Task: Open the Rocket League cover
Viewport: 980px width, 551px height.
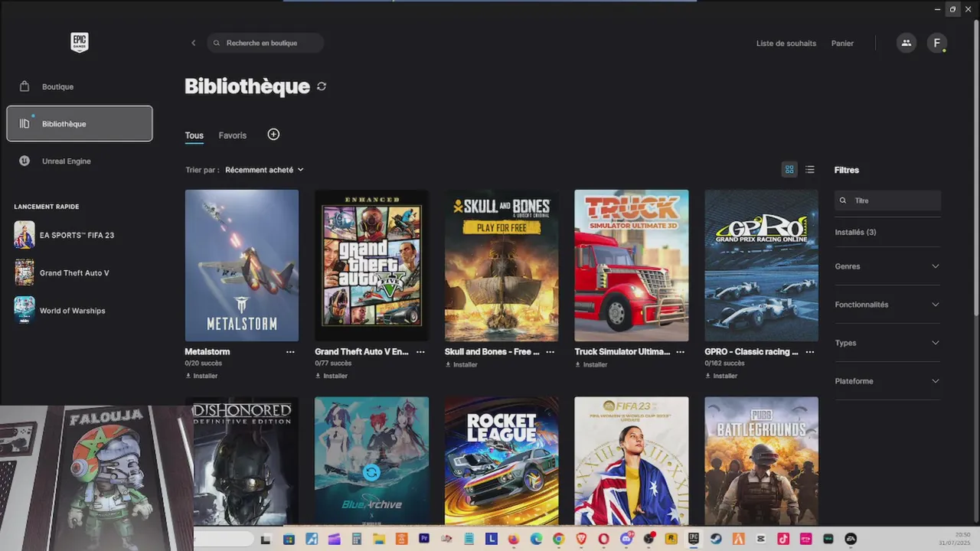Action: coord(501,461)
